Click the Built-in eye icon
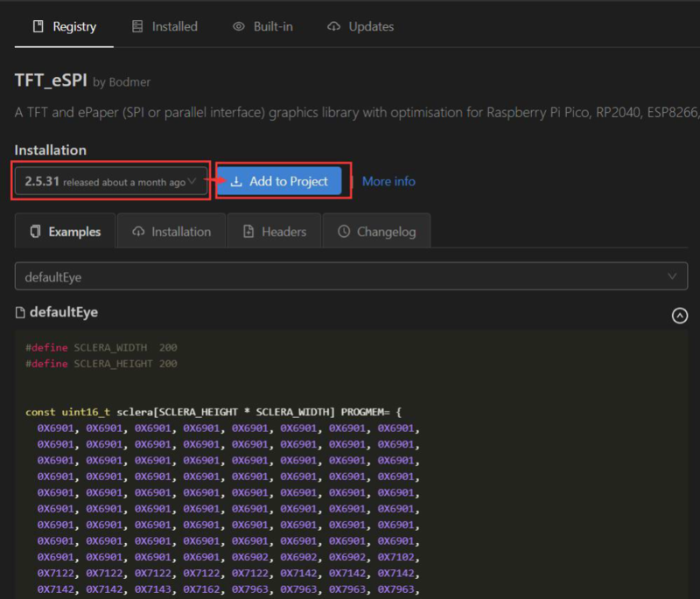Image resolution: width=700 pixels, height=599 pixels. coord(239,27)
